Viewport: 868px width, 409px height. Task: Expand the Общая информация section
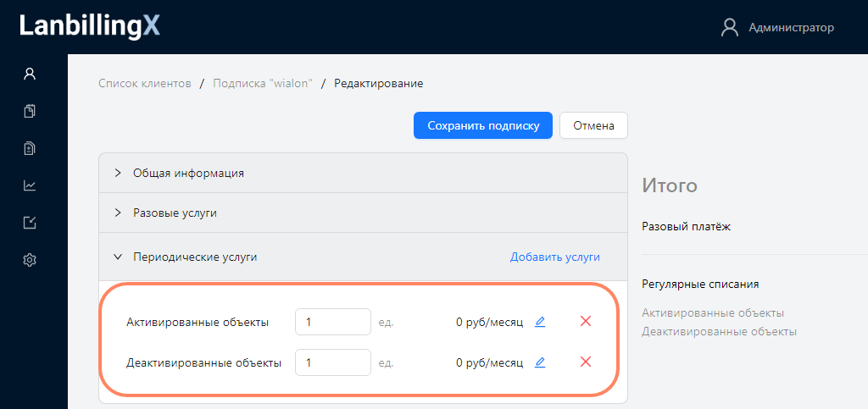pos(188,173)
